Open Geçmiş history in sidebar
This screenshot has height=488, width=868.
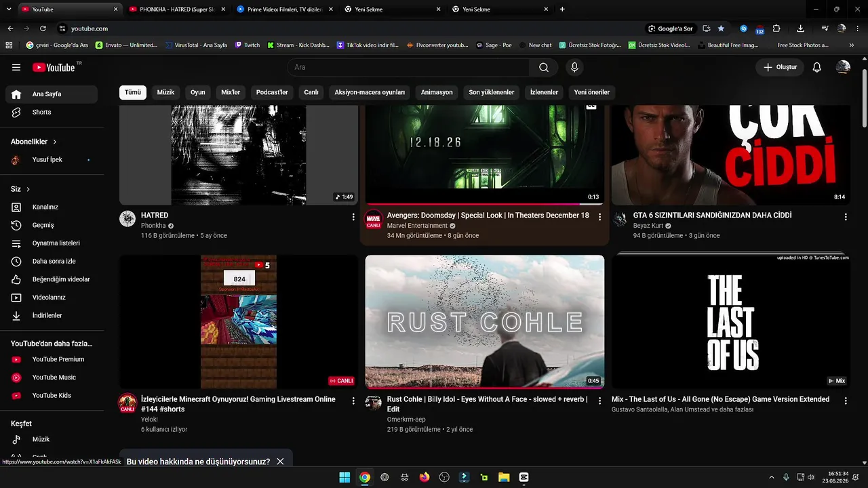(52, 225)
